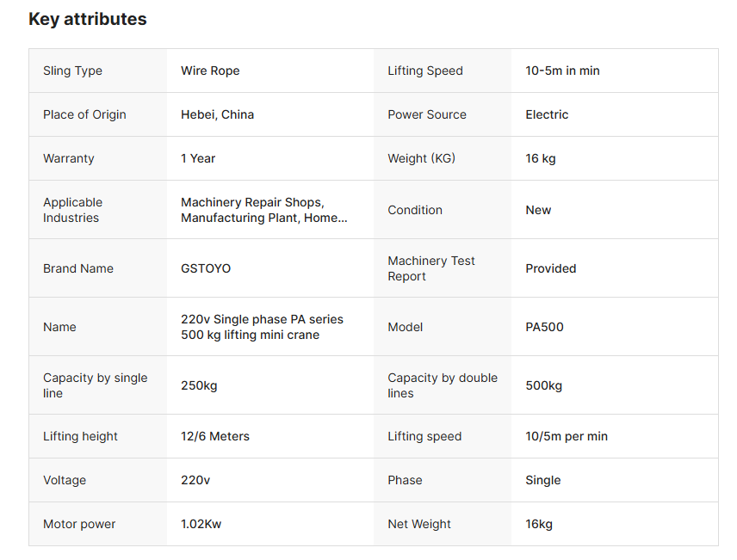Select the 220v voltage value
The height and width of the screenshot is (560, 737).
[x=195, y=480]
